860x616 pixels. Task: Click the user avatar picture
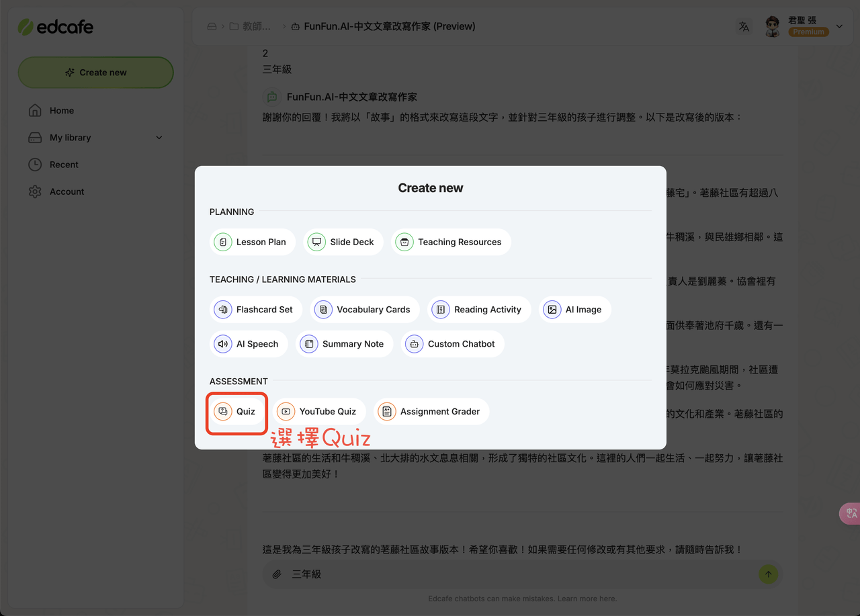point(773,27)
